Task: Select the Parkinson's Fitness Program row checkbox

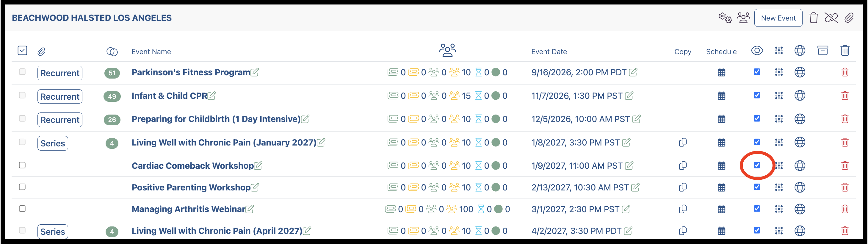Action: pos(22,72)
